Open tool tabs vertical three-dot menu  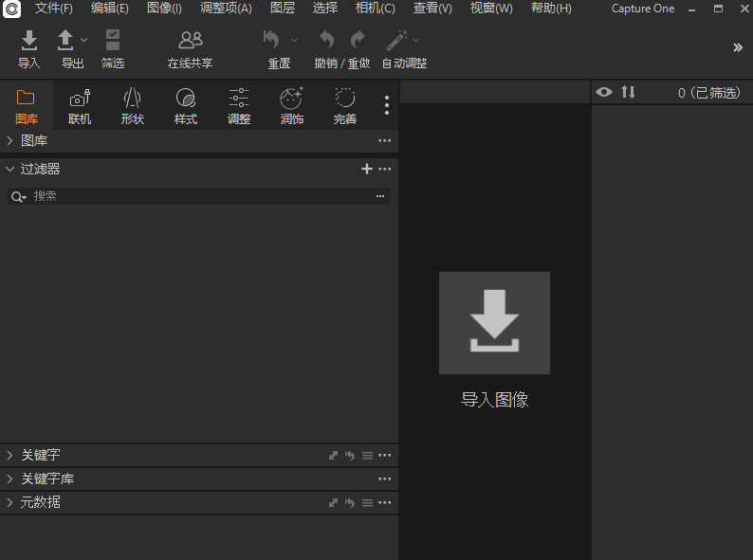click(387, 105)
